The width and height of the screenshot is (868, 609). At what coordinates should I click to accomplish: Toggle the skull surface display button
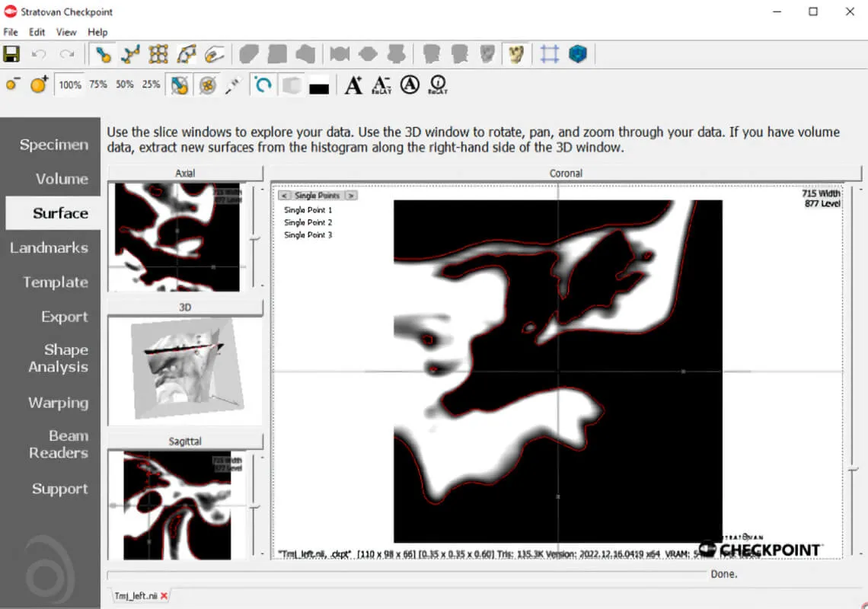point(516,54)
